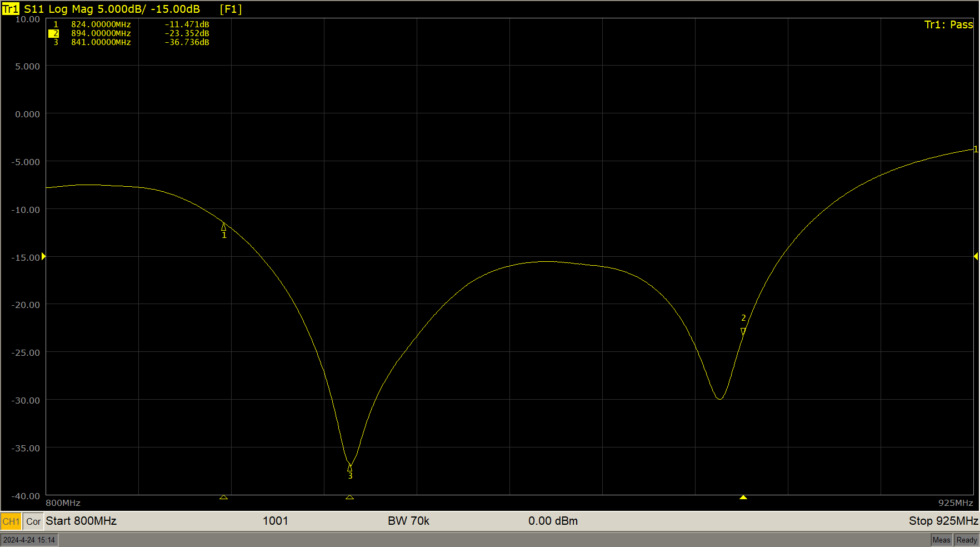Viewport: 980px width, 547px height.
Task: Click the -11.471dB marker 1 value
Action: (187, 24)
